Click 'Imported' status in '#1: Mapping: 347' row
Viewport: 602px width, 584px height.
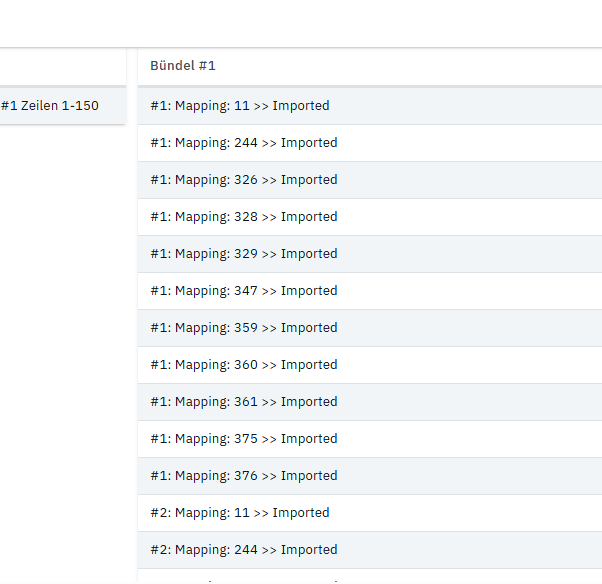(x=309, y=291)
